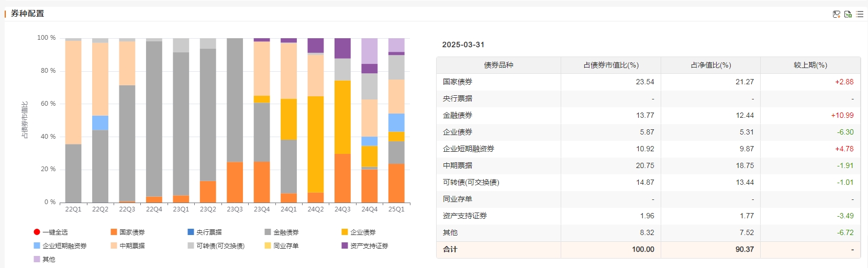Viewport: 868px width, 268px height.
Task: Click the value 23.54 for 国家债券
Action: [x=645, y=82]
